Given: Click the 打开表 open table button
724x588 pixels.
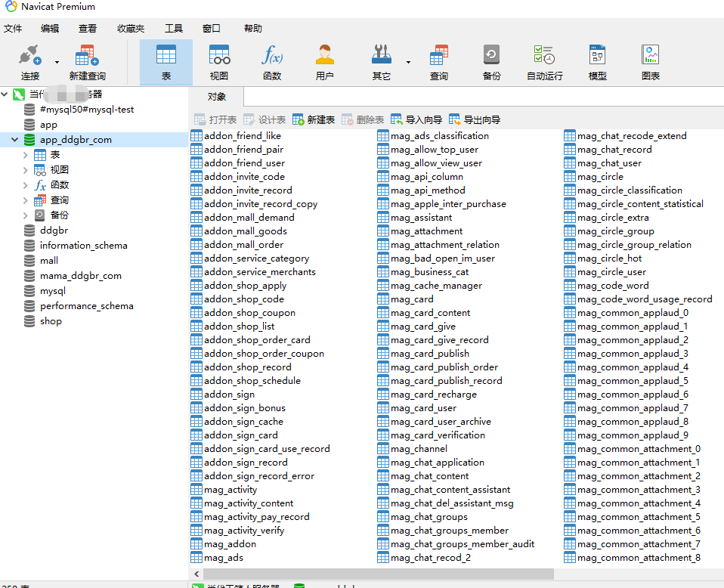Looking at the screenshot, I should click(x=215, y=120).
